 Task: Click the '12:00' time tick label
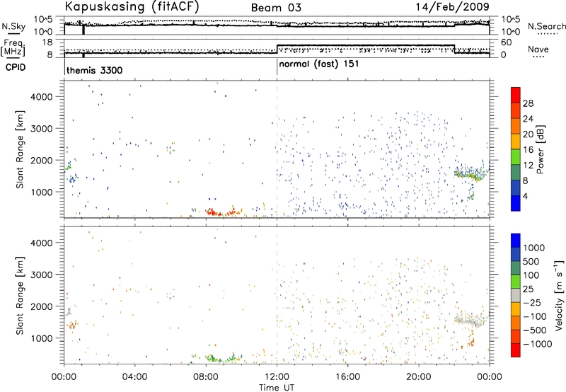pos(277,377)
